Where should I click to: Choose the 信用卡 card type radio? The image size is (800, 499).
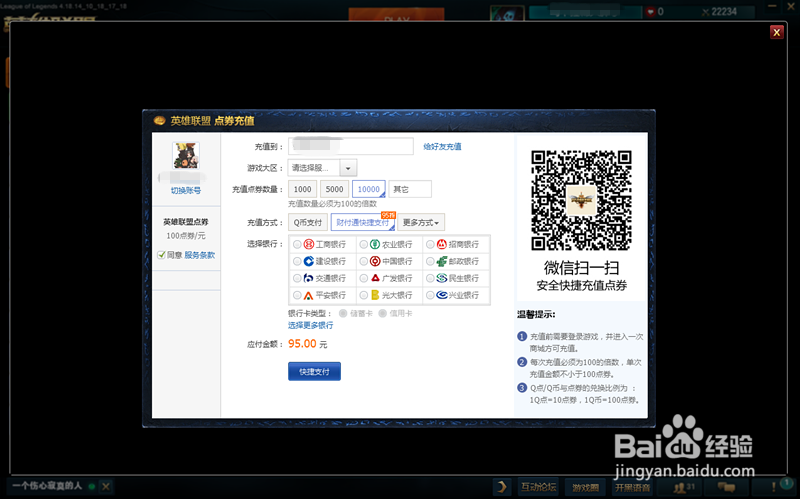pos(382,313)
